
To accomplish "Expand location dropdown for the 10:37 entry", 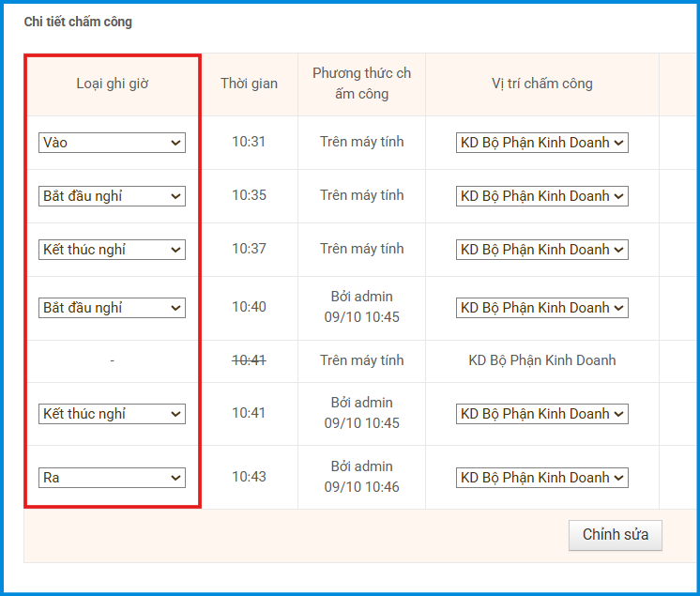I will [x=541, y=250].
